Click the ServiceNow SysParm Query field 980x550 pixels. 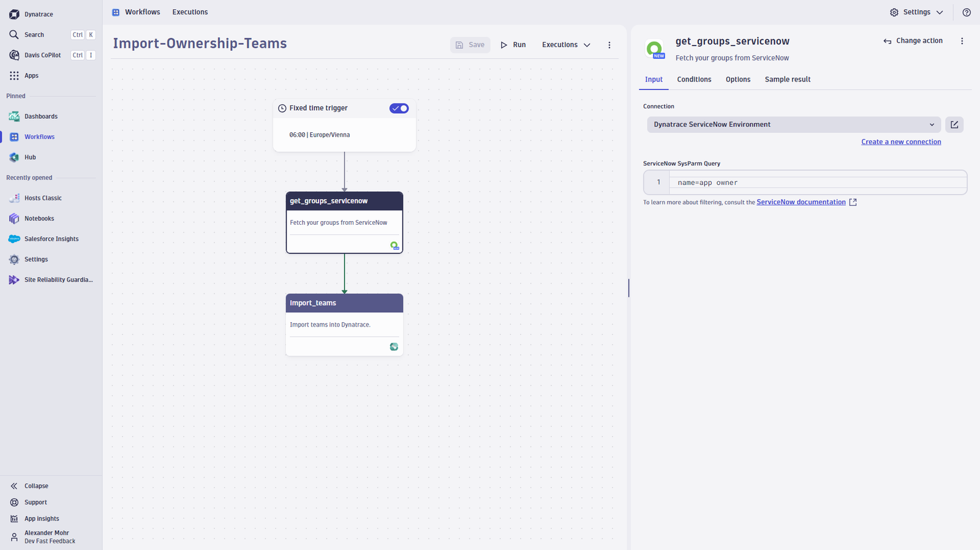click(805, 183)
